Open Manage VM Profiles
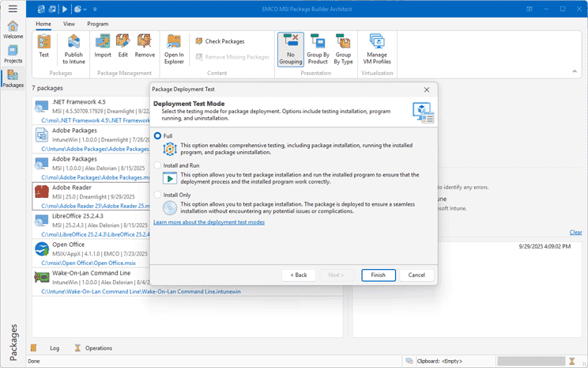588x368 pixels. 377,47
